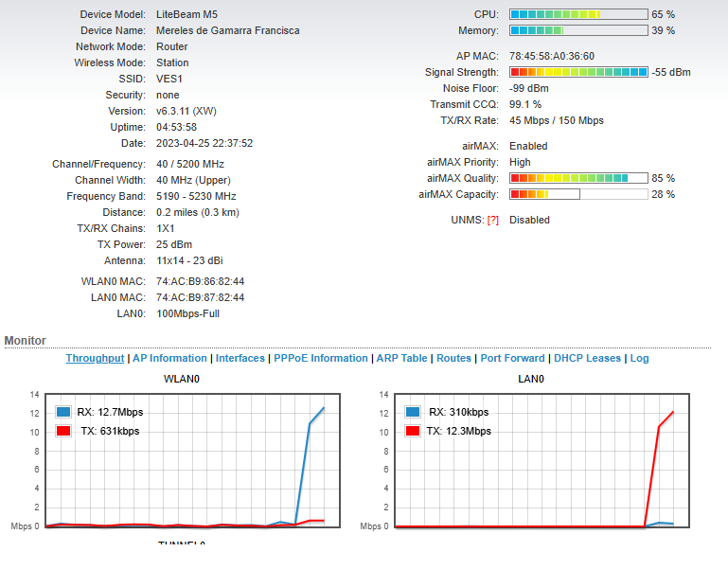Open the Throughput monitor view
This screenshot has width=728, height=570.
click(x=95, y=359)
